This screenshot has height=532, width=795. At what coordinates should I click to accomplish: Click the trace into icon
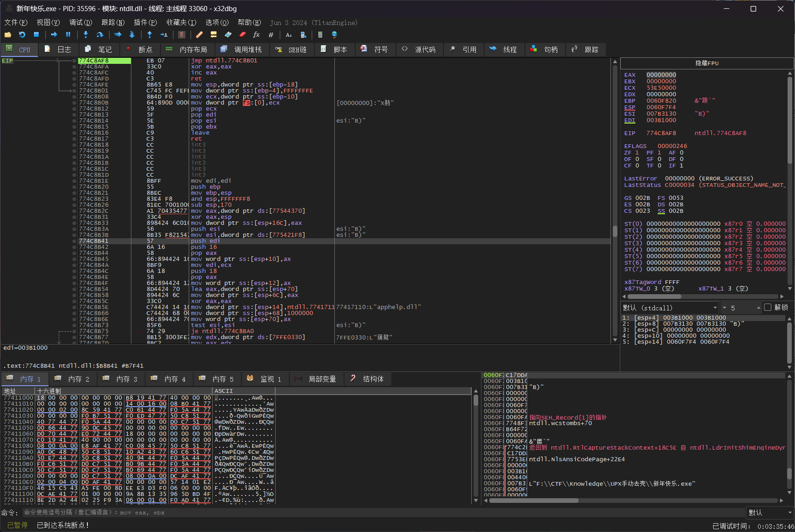(x=117, y=35)
